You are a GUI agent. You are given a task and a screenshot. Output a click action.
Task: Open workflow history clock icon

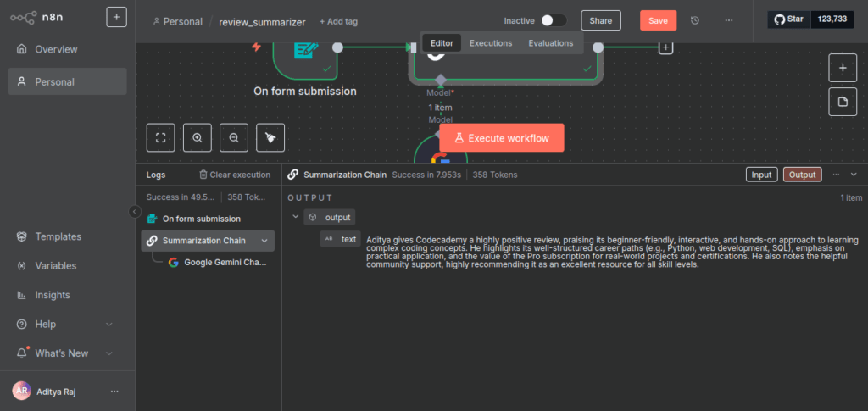695,20
